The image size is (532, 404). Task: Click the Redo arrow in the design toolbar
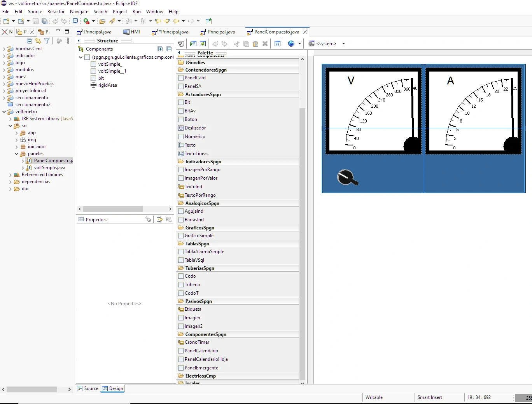click(225, 44)
